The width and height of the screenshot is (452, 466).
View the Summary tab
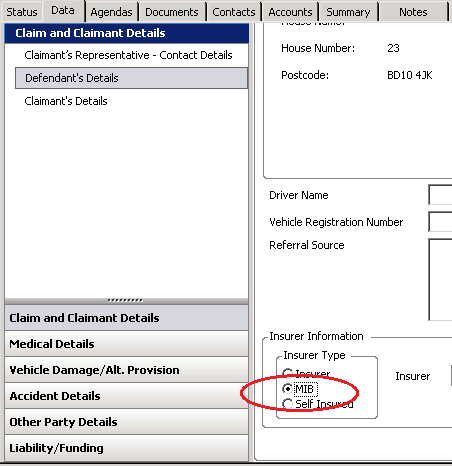[348, 12]
